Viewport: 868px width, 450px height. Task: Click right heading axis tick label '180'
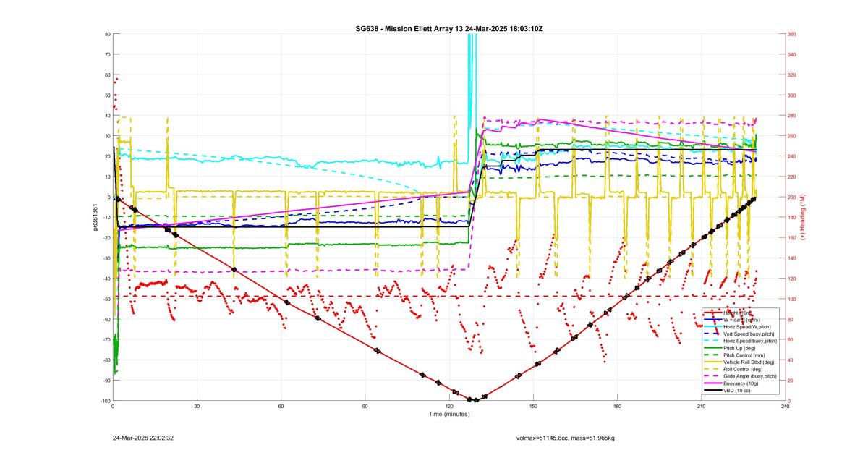(793, 218)
